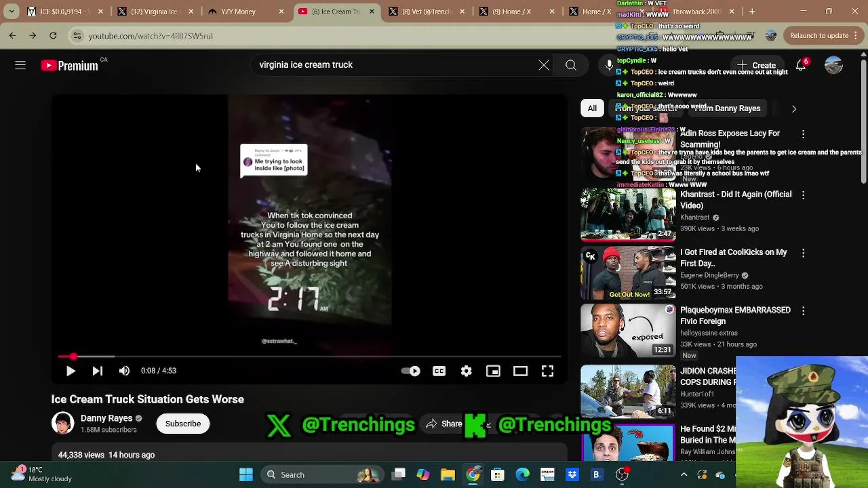
Task: Reload the current page
Action: [x=53, y=36]
